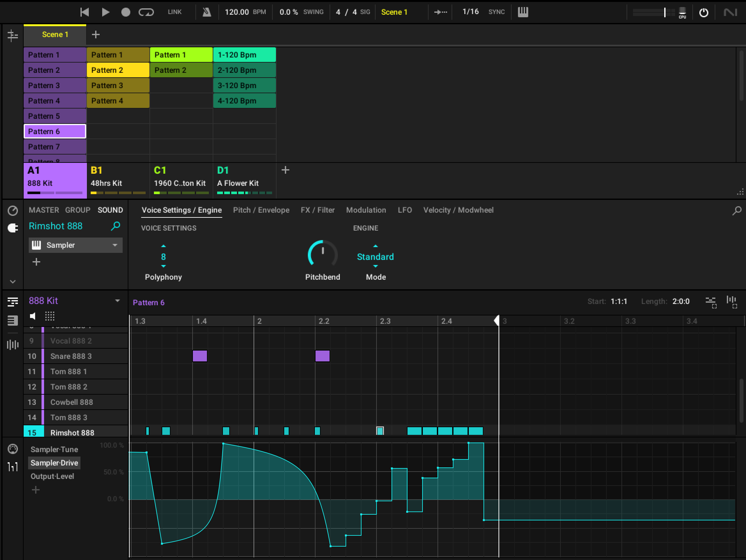Select Pattern 6 in group A1

(55, 132)
